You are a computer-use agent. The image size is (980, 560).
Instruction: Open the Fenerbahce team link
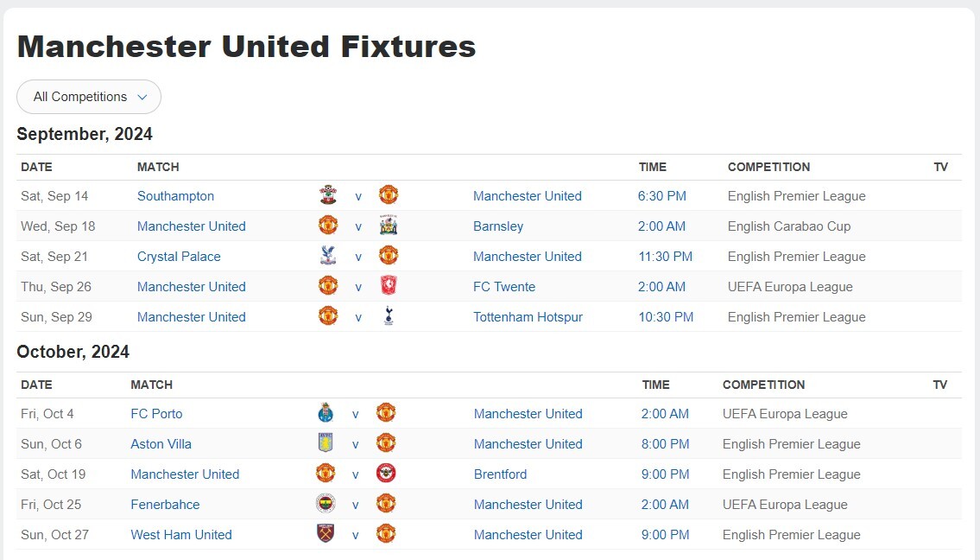(x=165, y=505)
